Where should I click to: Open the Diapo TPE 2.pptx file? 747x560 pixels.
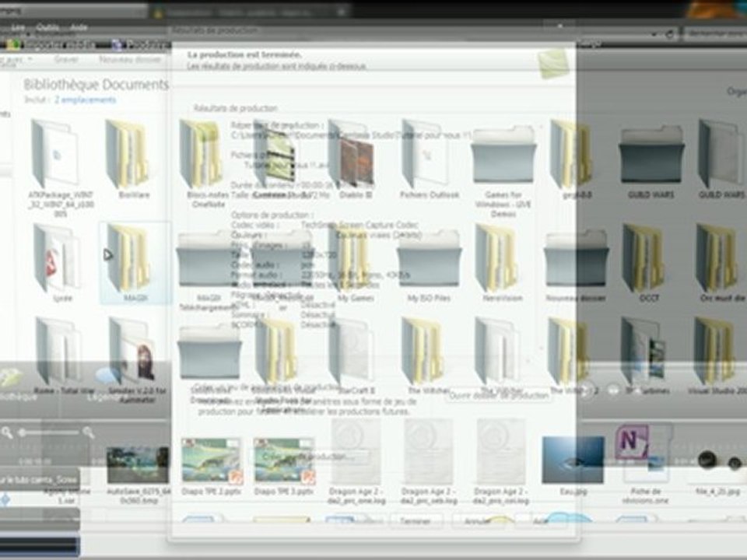tap(211, 466)
